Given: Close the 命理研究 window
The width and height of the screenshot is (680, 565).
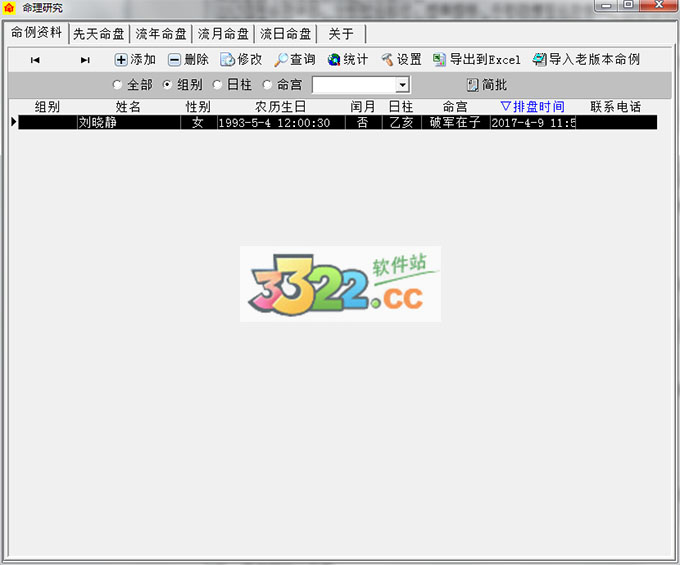Looking at the screenshot, I should tap(658, 5).
